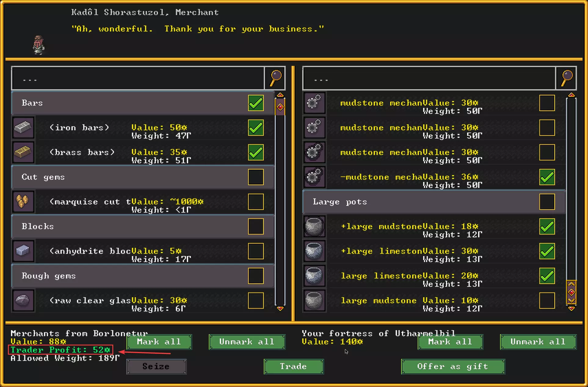This screenshot has height=387, width=588.
Task: Click the merchant goods search field
Action: [x=138, y=79]
